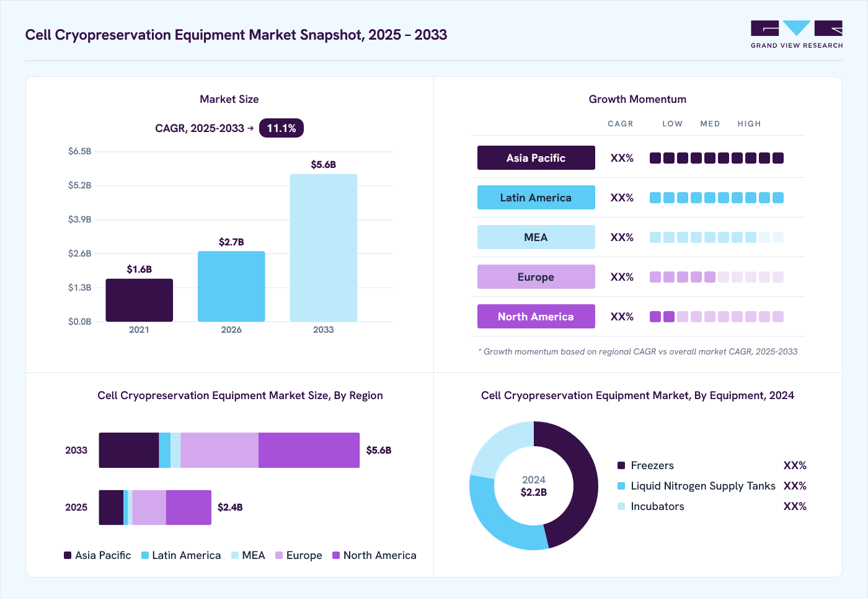Click the XX% CAGR value for Asia Pacific
Viewport: 868px width, 598px height.
[x=622, y=158]
